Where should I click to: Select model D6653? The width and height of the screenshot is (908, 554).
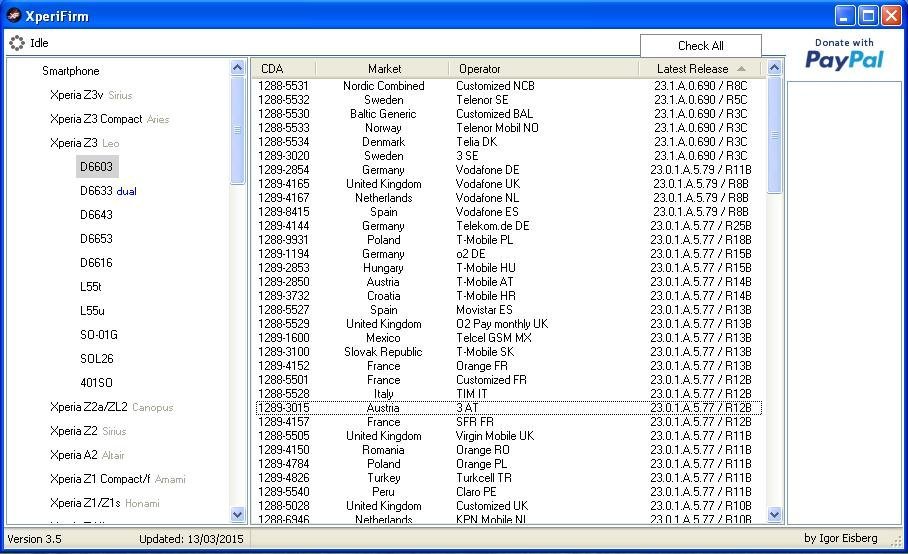(96, 239)
